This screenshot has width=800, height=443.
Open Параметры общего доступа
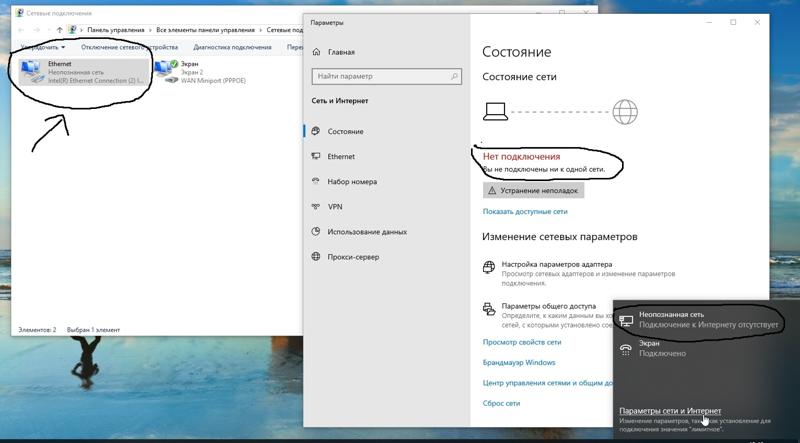coord(548,306)
